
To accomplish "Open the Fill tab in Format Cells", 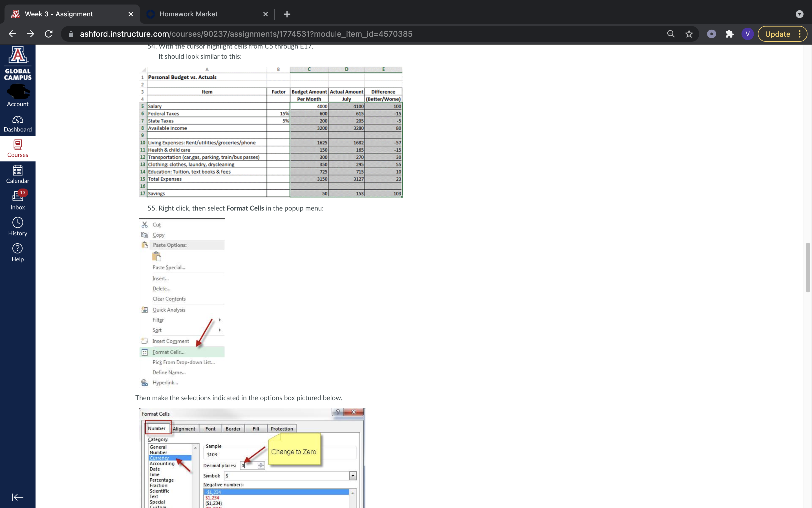I will pos(256,429).
